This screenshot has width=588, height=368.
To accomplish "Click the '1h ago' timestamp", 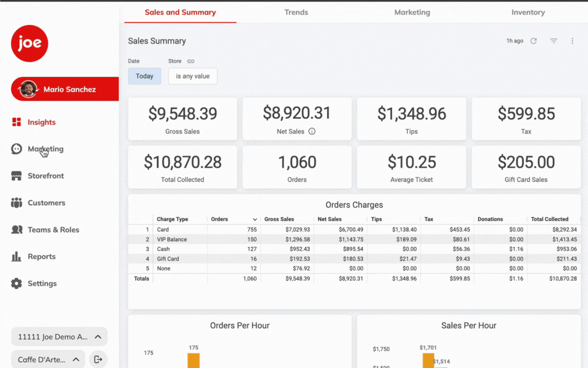I will (x=514, y=41).
